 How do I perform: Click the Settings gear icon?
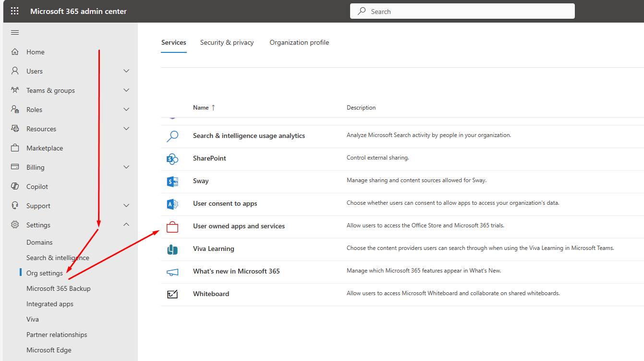[15, 225]
